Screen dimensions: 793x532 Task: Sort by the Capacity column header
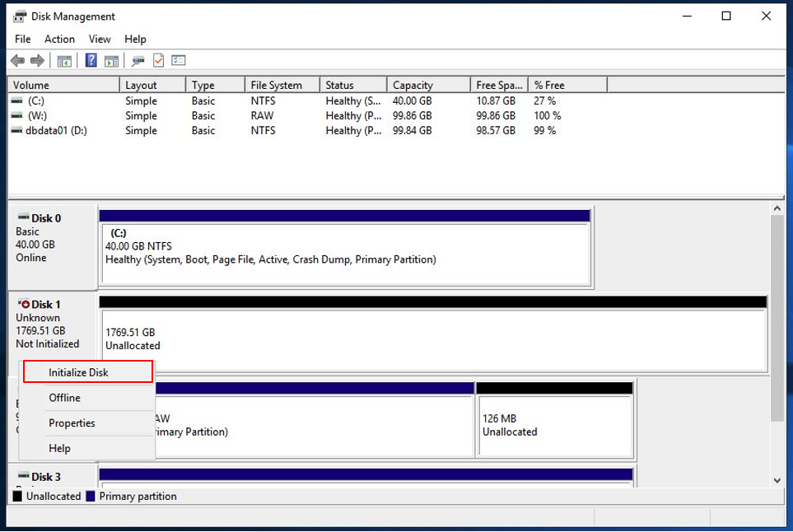click(x=429, y=85)
